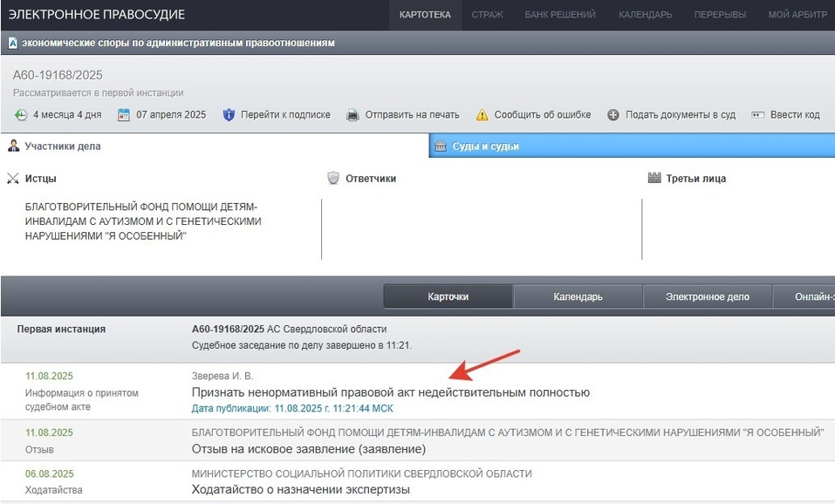Click the printer icon
This screenshot has width=835, height=504.
352,115
